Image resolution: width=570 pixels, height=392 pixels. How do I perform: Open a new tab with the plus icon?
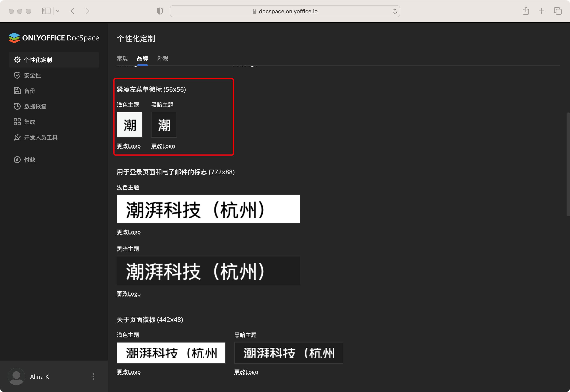(542, 11)
